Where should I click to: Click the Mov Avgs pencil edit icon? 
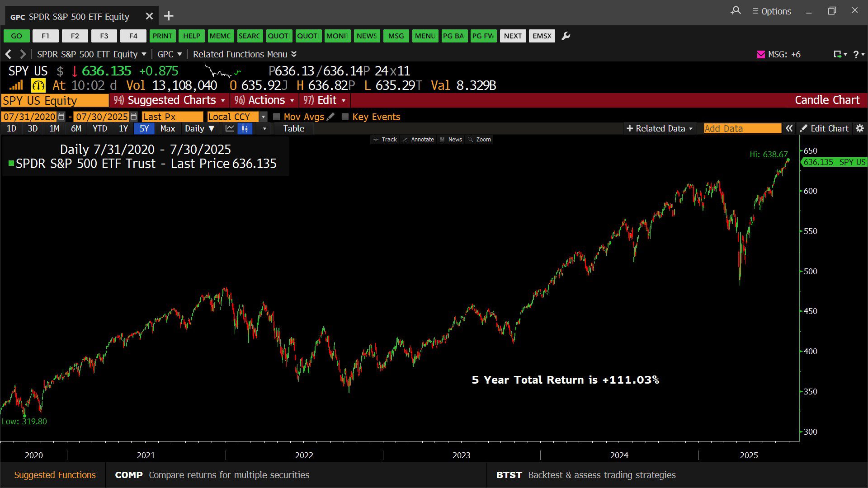[x=331, y=117]
